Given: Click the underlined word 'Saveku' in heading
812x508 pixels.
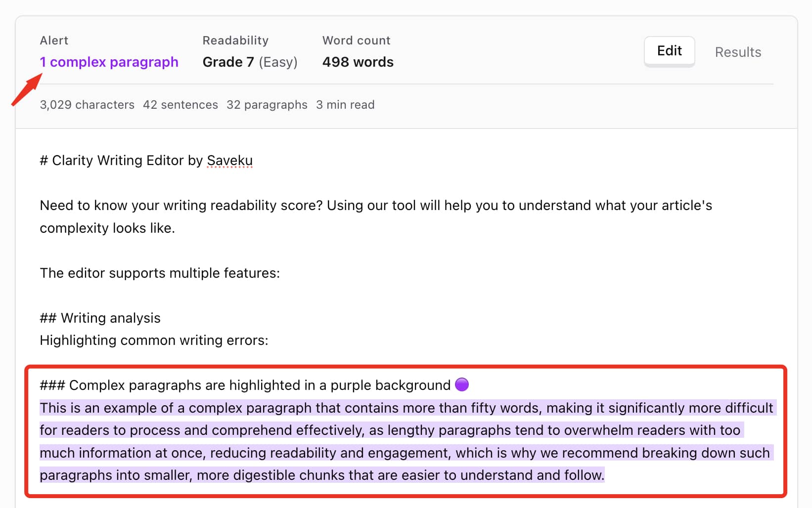Looking at the screenshot, I should click(x=229, y=161).
